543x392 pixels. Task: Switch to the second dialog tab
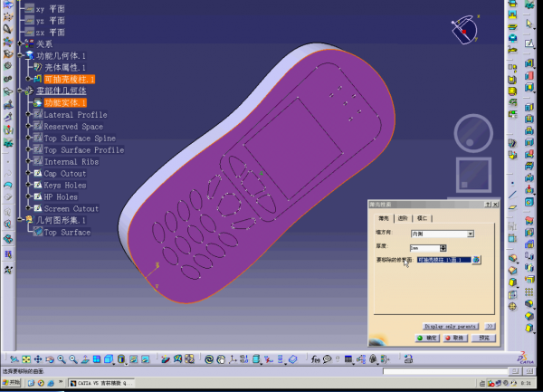(403, 218)
